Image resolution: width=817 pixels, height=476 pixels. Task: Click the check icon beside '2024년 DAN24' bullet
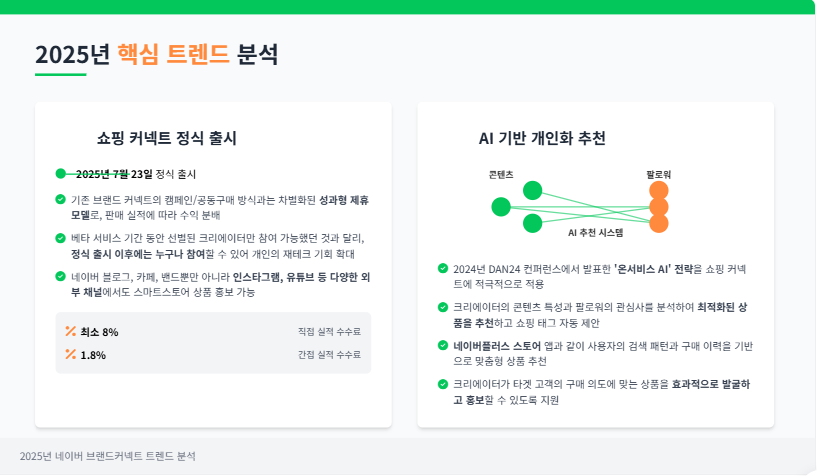[x=443, y=268]
